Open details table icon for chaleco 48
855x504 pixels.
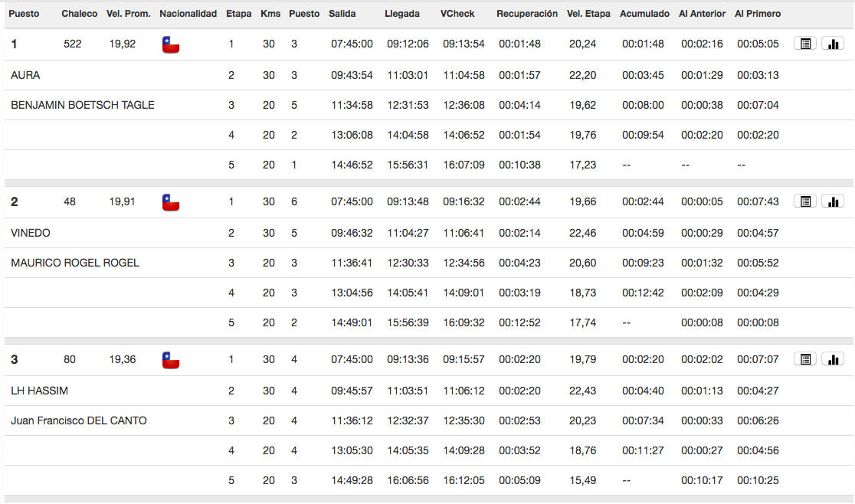805,201
